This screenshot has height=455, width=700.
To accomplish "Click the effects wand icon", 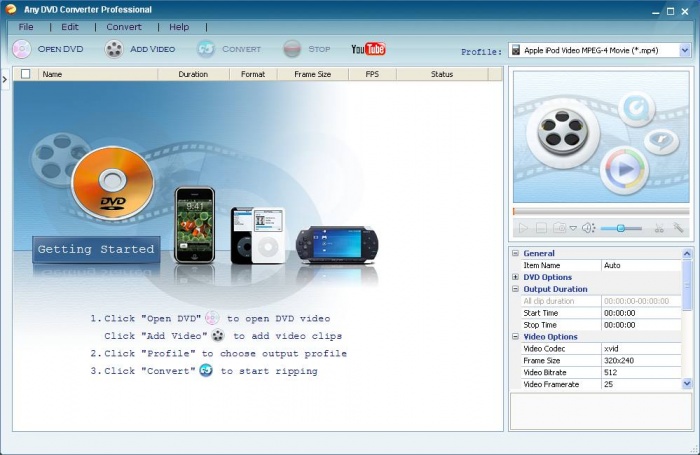I will (x=678, y=228).
